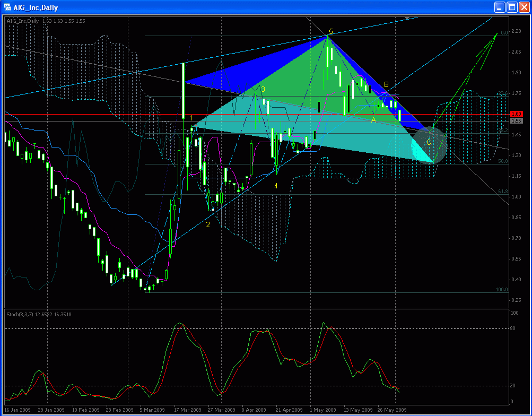532x416 pixels.
Task: Click Fibonacci level label 23.6
Action: 503,93
